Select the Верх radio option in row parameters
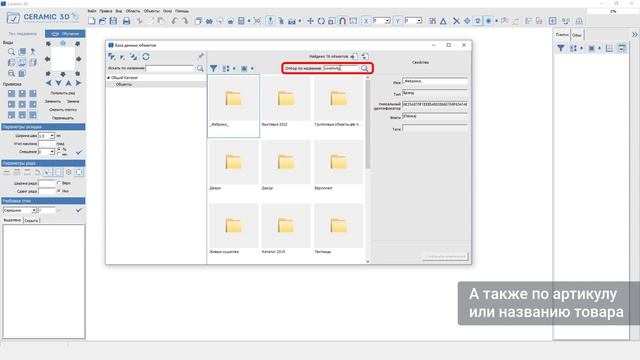Image resolution: width=640 pixels, height=360 pixels. [x=59, y=183]
